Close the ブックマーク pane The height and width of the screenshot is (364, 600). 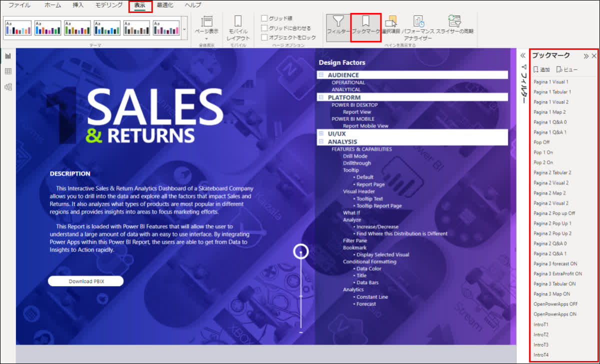[x=594, y=56]
